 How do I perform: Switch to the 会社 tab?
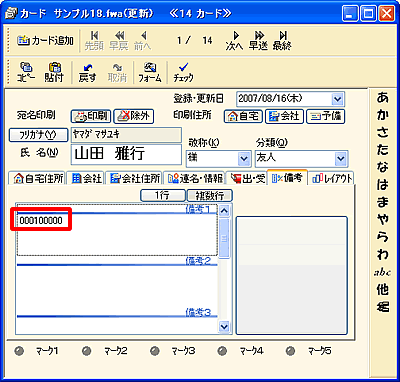[86, 178]
